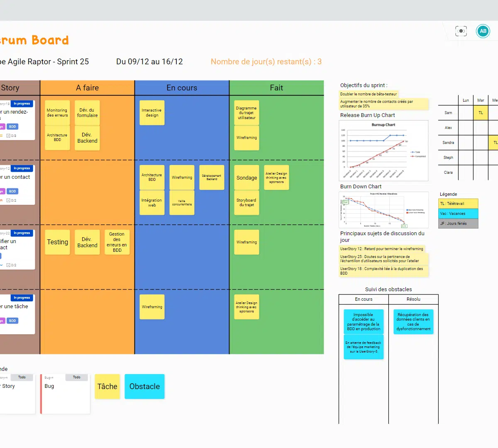This screenshot has height=448, width=498.
Task: Select the 'Interactive design' sticky note
Action: [x=152, y=113]
